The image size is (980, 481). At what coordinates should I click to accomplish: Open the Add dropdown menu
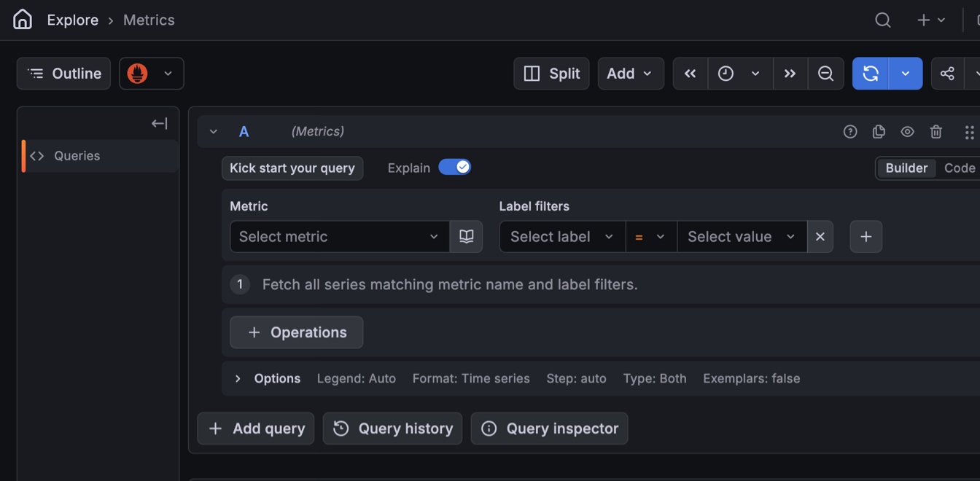(631, 74)
